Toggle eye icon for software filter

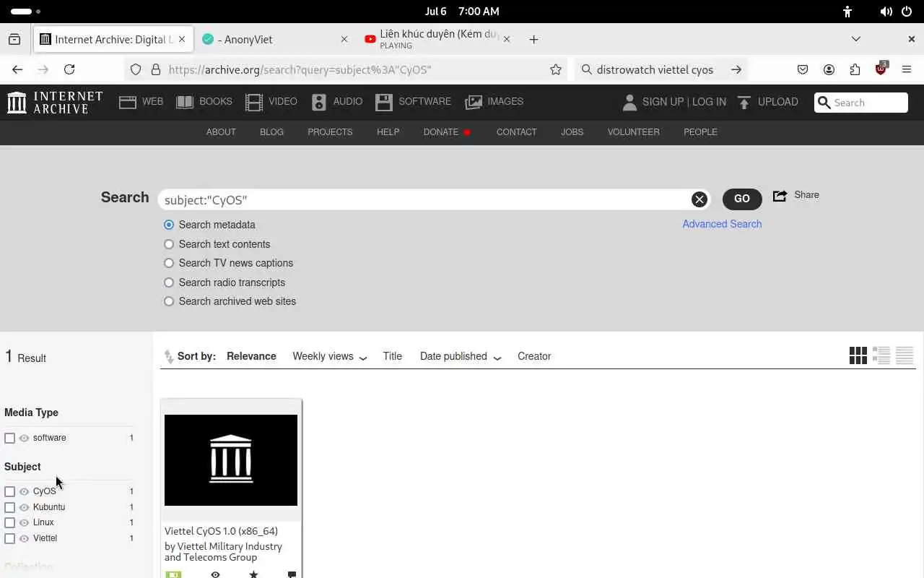tap(24, 438)
